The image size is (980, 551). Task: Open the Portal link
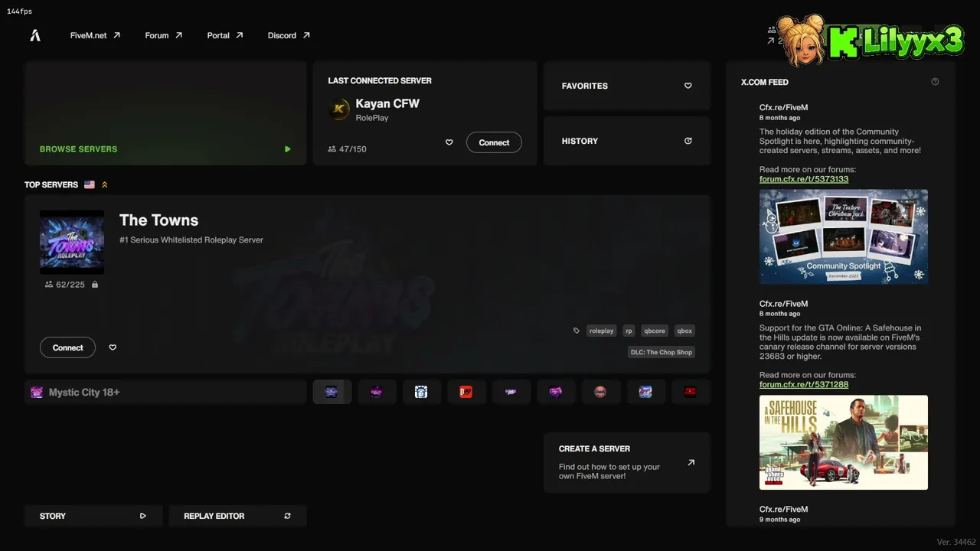(224, 35)
